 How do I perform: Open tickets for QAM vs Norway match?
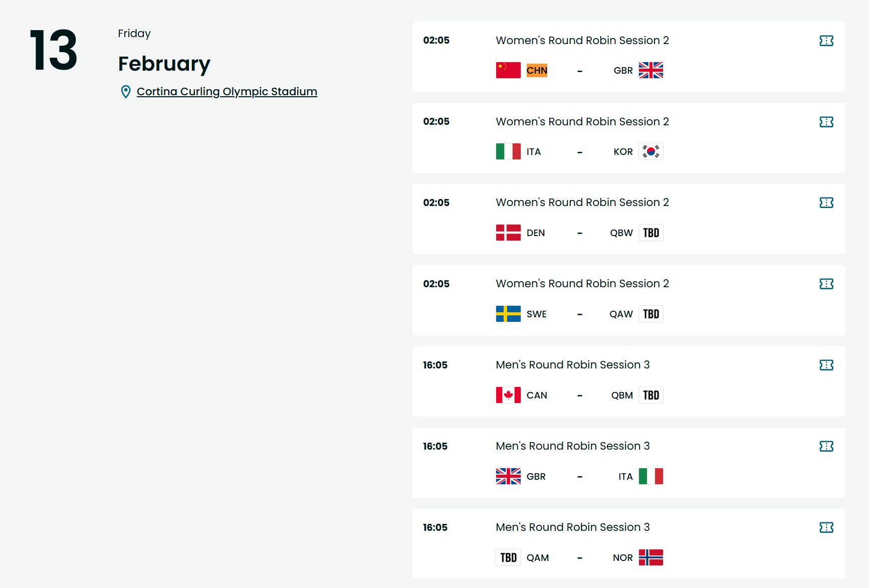pyautogui.click(x=826, y=527)
